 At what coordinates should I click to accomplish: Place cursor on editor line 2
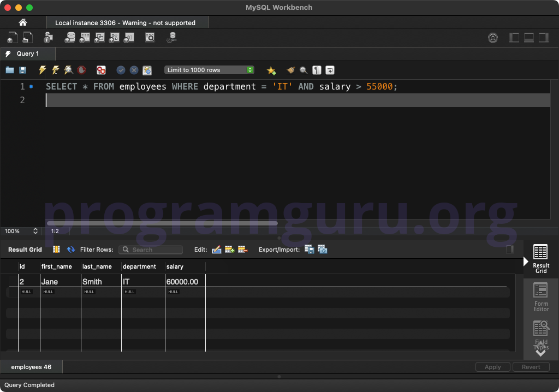(x=298, y=100)
